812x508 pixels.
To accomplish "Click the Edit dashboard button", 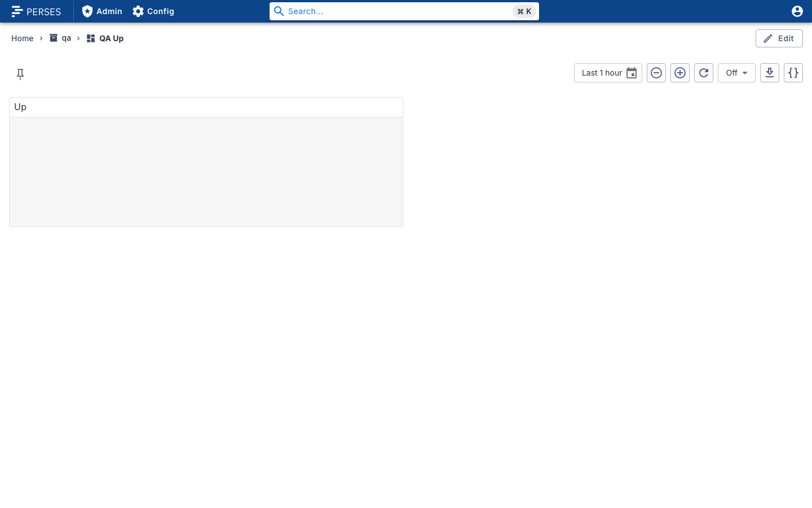I will point(779,38).
